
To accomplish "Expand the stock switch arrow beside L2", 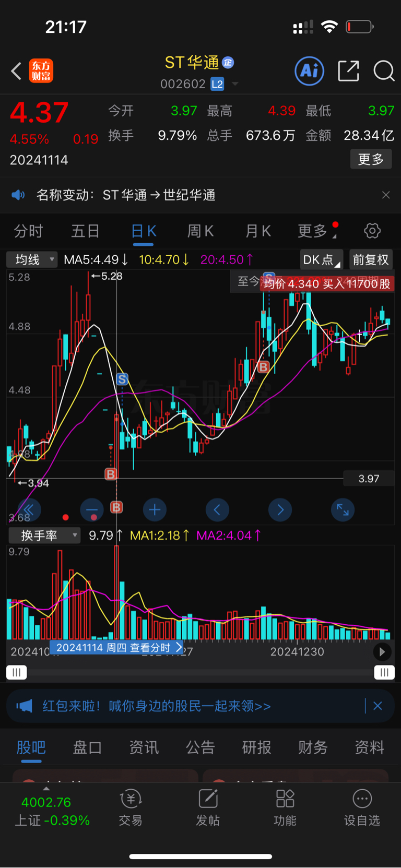I will point(235,84).
